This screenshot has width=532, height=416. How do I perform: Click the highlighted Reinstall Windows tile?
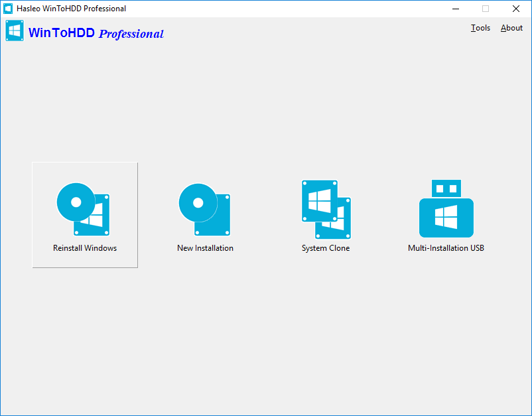tap(84, 214)
